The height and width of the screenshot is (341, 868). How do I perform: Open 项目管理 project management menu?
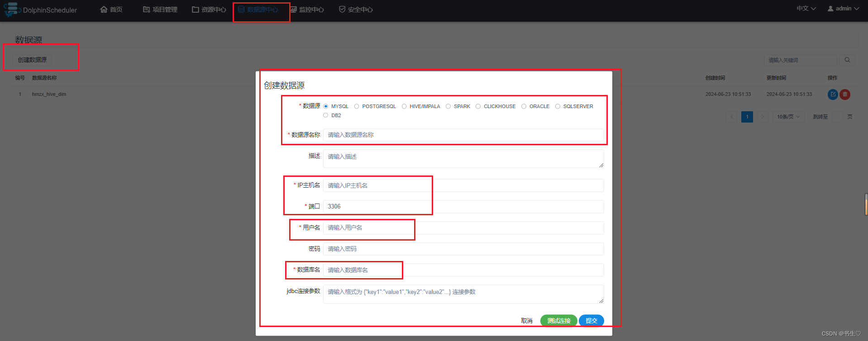coord(160,9)
